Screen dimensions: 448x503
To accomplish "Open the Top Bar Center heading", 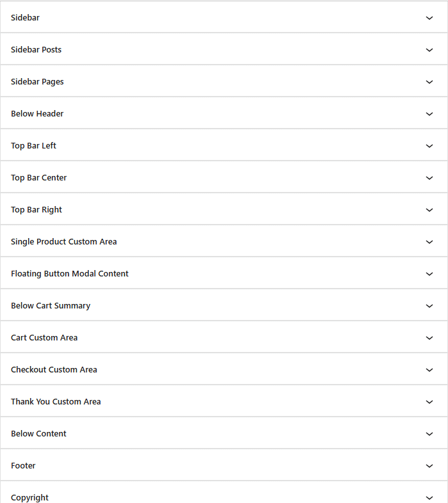I will (38, 178).
